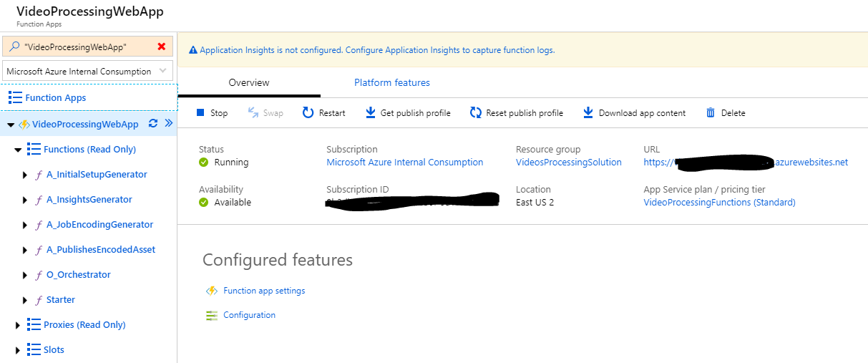Click Function app settings lightning icon

(211, 291)
